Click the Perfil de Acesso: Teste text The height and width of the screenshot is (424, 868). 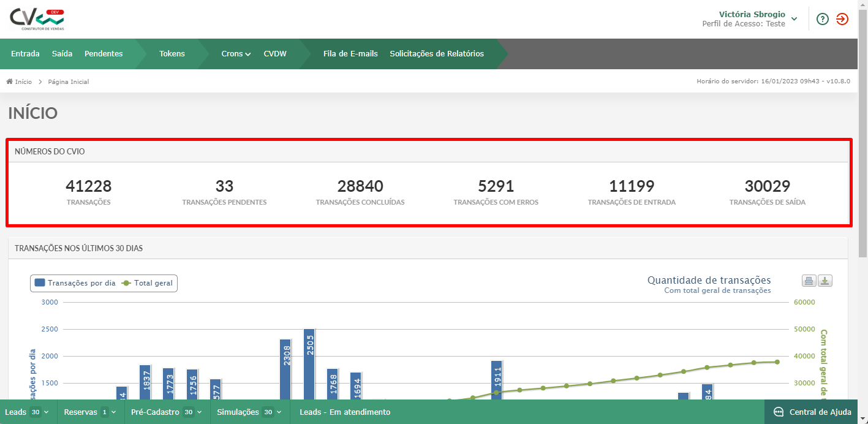744,24
